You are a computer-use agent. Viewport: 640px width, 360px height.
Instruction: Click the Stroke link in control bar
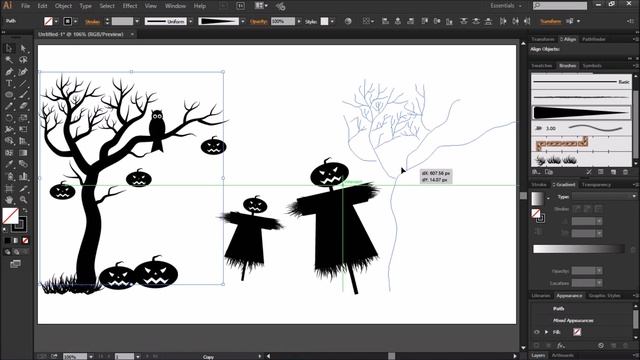tap(93, 22)
